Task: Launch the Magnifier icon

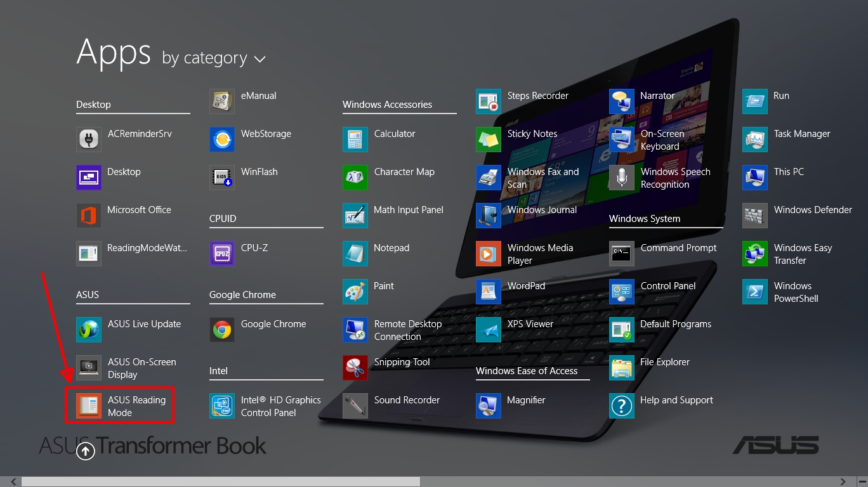Action: 489,406
